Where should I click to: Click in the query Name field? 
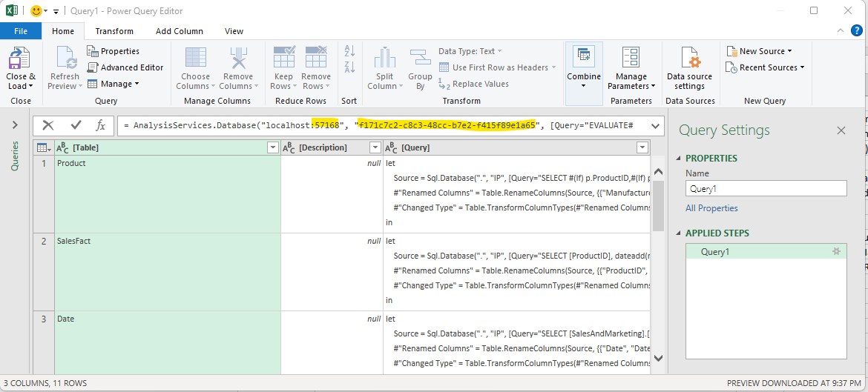click(766, 188)
